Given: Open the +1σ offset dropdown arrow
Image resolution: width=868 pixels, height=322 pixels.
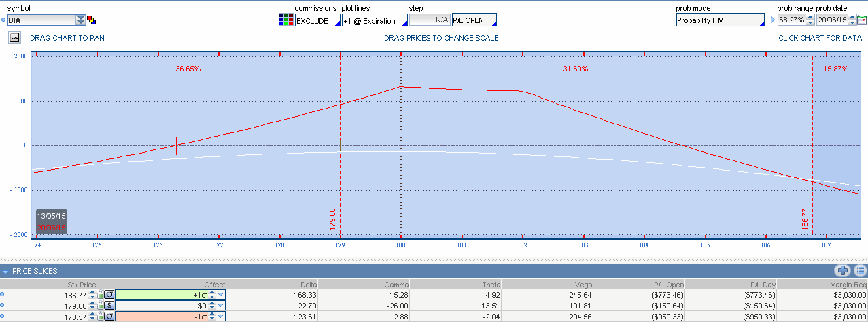Looking at the screenshot, I should click(x=220, y=295).
